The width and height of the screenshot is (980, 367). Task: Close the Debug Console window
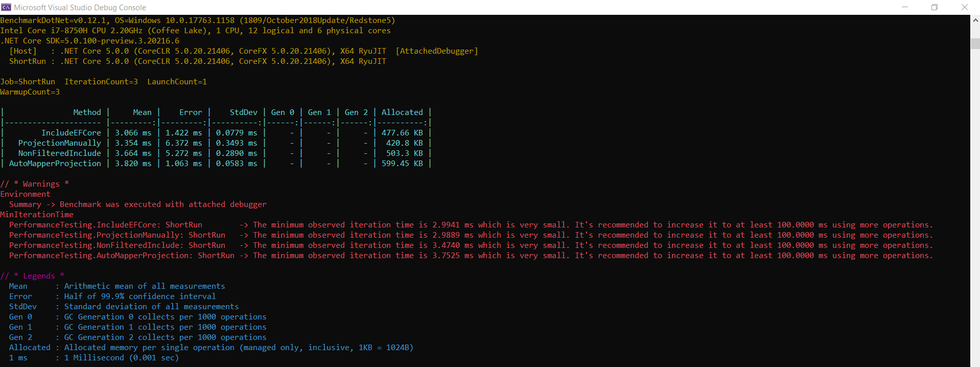pyautogui.click(x=965, y=7)
